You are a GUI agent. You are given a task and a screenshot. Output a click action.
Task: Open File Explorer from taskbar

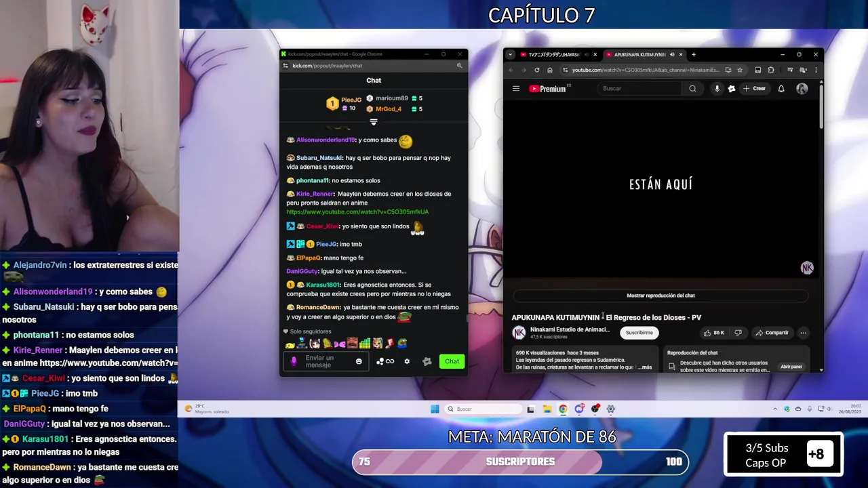[x=547, y=409]
